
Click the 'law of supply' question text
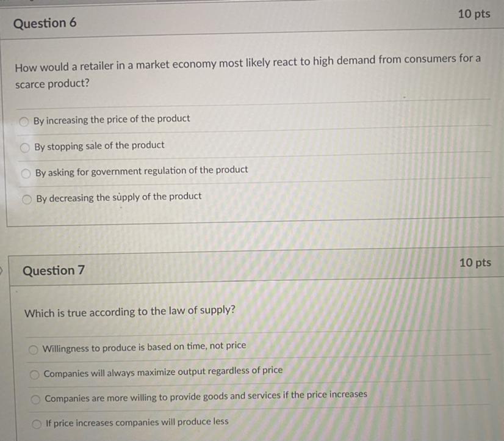coord(130,312)
